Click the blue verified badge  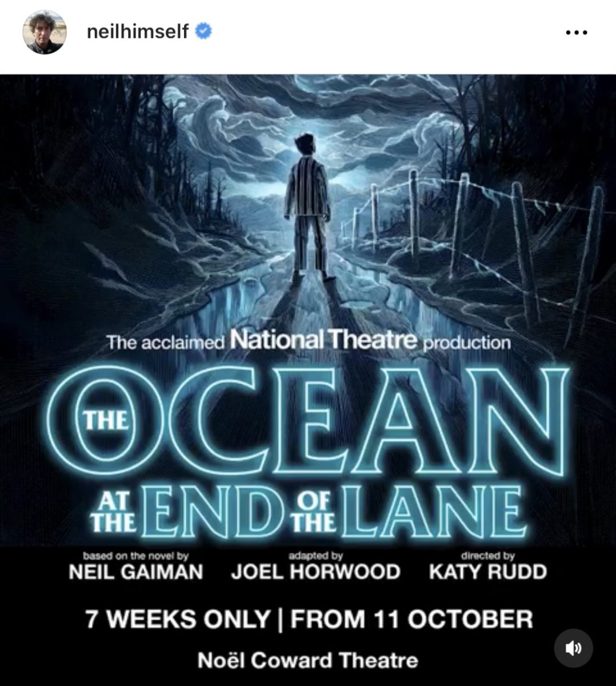point(203,31)
